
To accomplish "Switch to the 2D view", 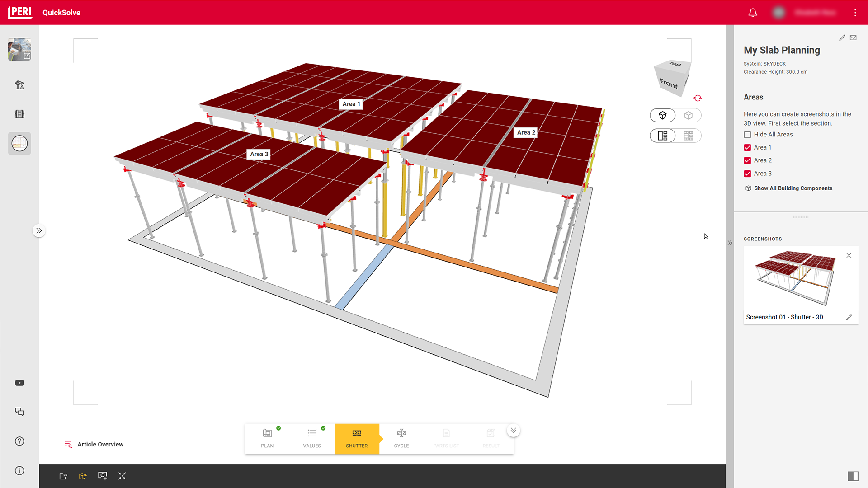I will click(x=63, y=476).
